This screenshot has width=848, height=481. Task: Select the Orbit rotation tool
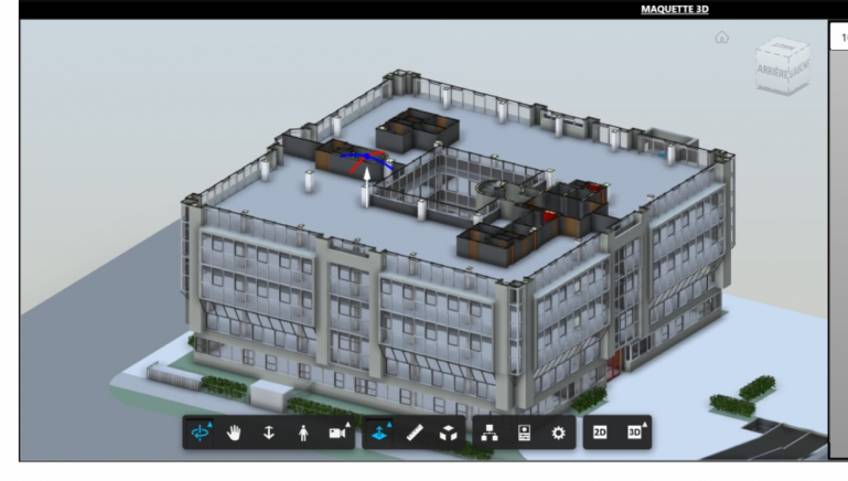pos(202,433)
